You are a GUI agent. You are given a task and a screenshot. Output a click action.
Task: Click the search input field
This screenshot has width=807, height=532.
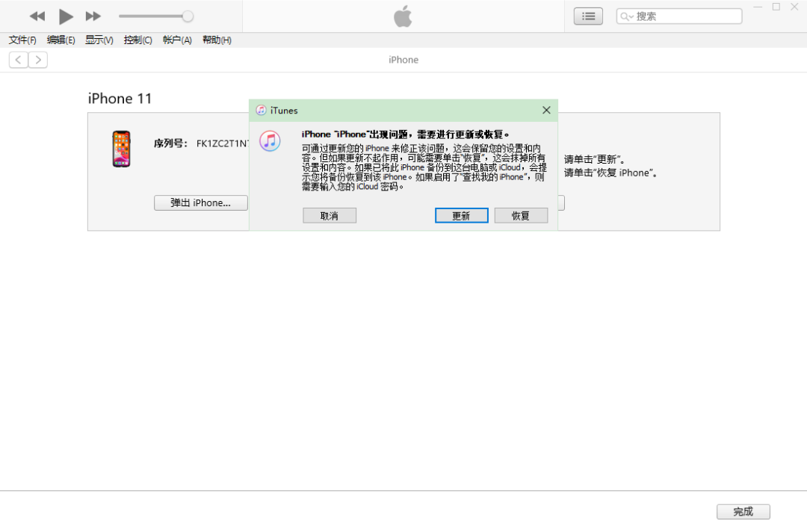tap(678, 16)
